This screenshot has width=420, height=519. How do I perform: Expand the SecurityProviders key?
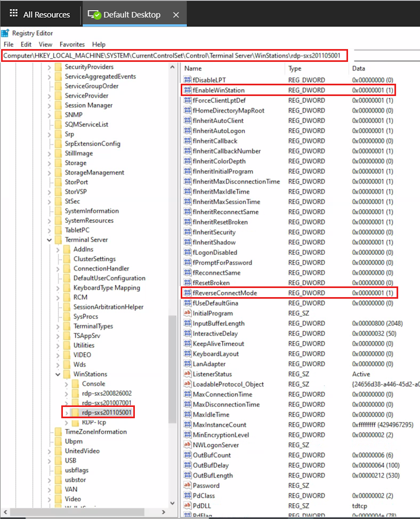point(49,67)
